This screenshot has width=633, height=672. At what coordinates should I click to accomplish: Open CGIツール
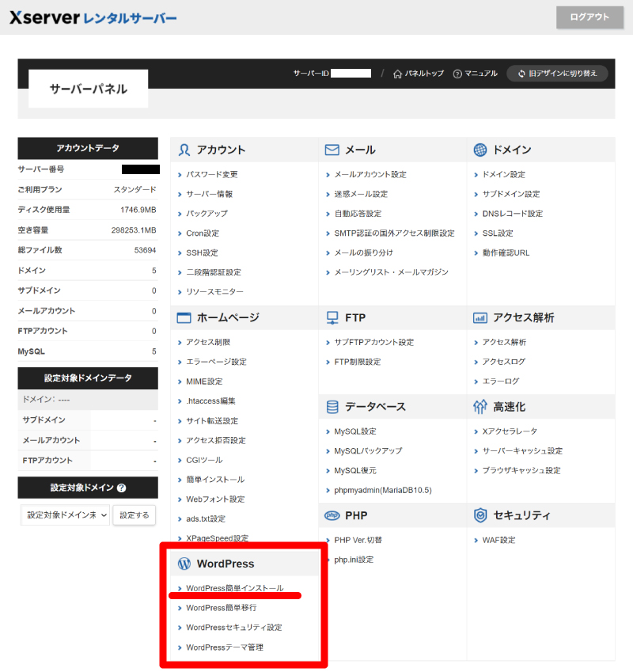pos(204,460)
